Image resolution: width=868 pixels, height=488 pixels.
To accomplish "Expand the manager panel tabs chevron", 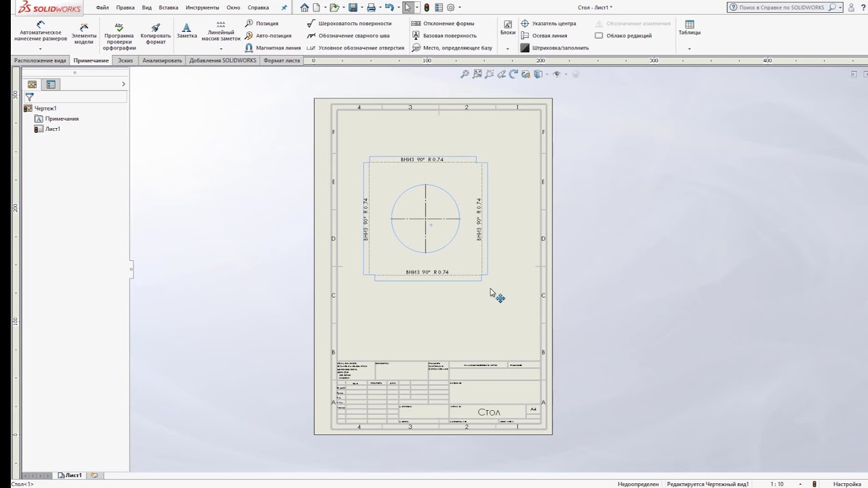I will (123, 84).
